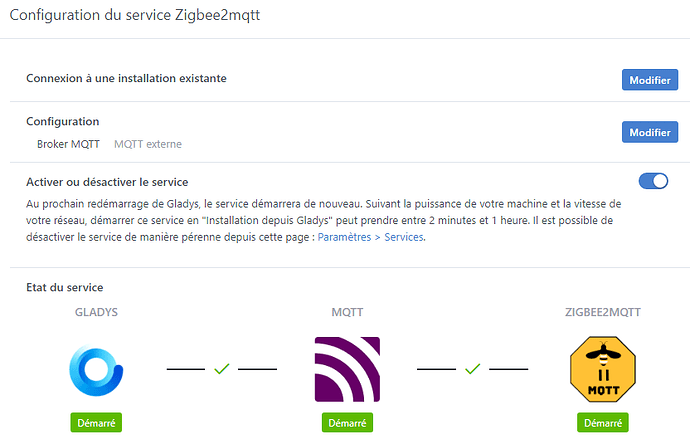
Task: Click the checkmark between MQTT and Zigbee2mqtt
Action: [x=472, y=369]
